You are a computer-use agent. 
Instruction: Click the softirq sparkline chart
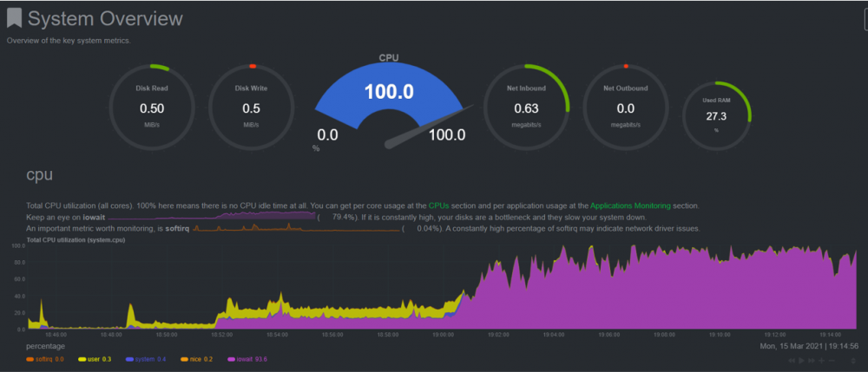[x=296, y=227]
